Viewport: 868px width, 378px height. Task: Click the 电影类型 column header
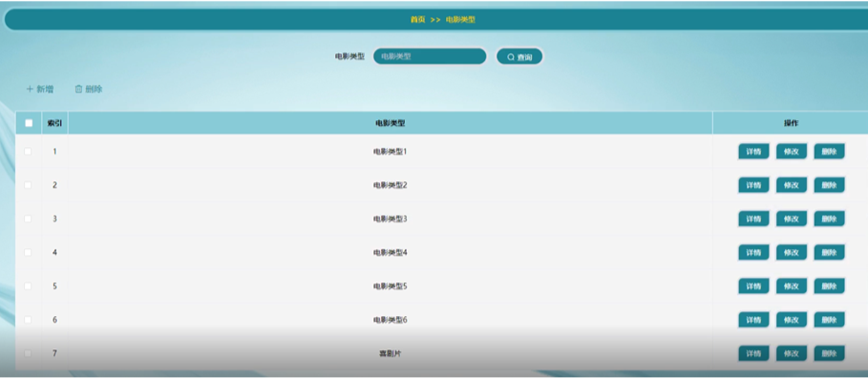[391, 123]
